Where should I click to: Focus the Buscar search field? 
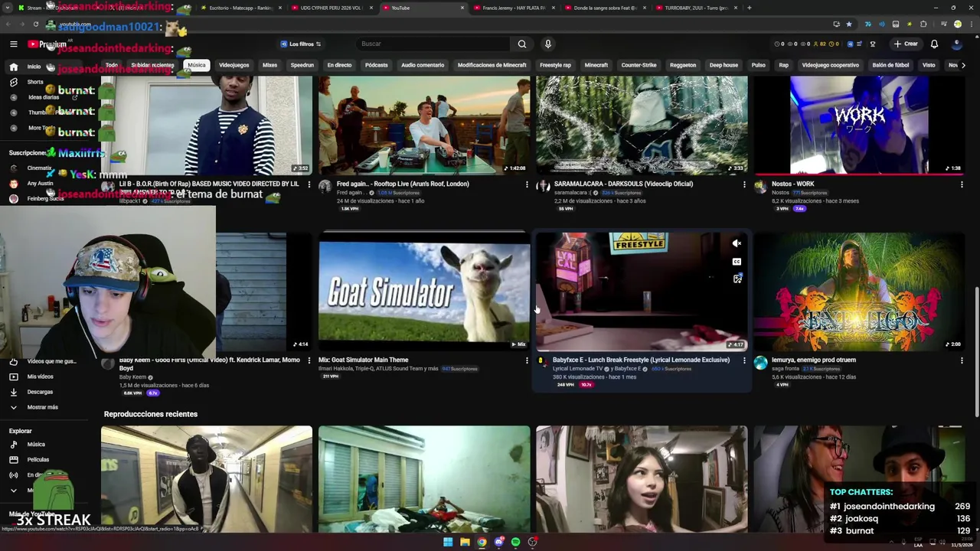pyautogui.click(x=433, y=44)
